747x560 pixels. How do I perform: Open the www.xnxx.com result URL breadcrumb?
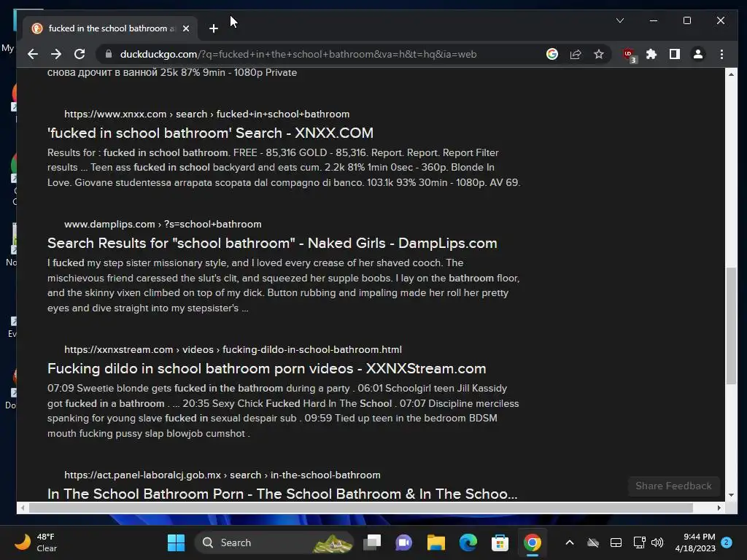(x=206, y=114)
